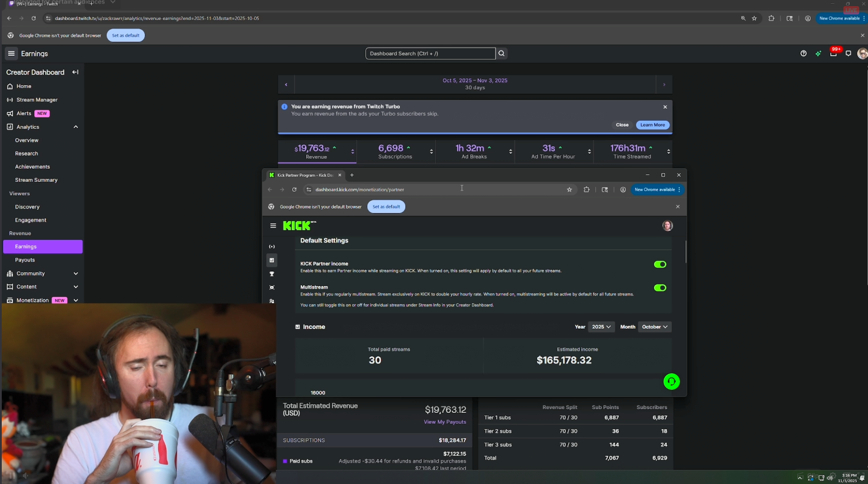The height and width of the screenshot is (484, 868).
Task: Click the Twitch hamburger menu icon
Action: tap(11, 54)
